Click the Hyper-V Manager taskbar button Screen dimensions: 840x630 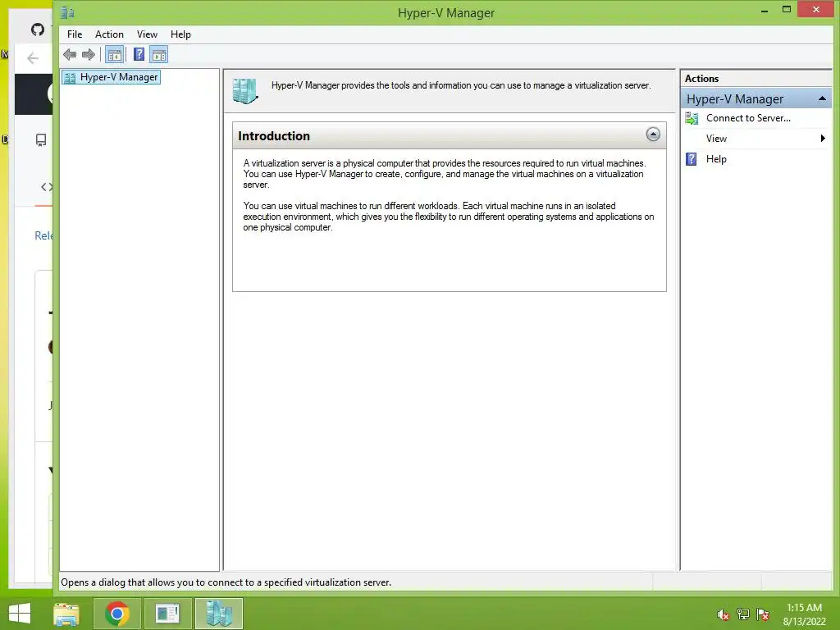point(218,614)
